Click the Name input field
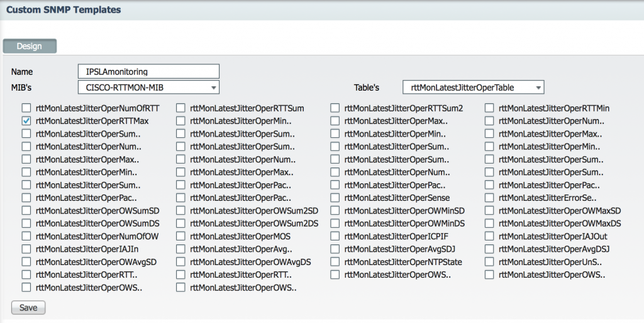 pos(148,72)
